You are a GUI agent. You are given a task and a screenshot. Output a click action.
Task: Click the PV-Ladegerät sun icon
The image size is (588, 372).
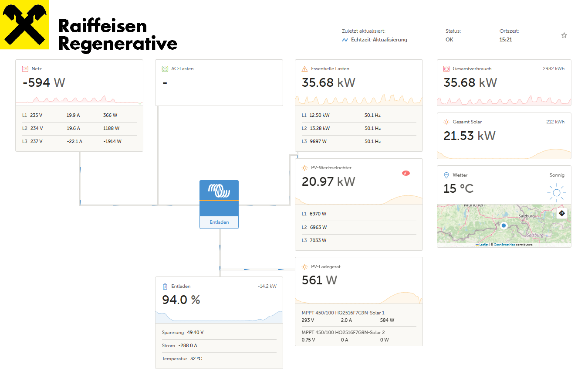pos(304,266)
